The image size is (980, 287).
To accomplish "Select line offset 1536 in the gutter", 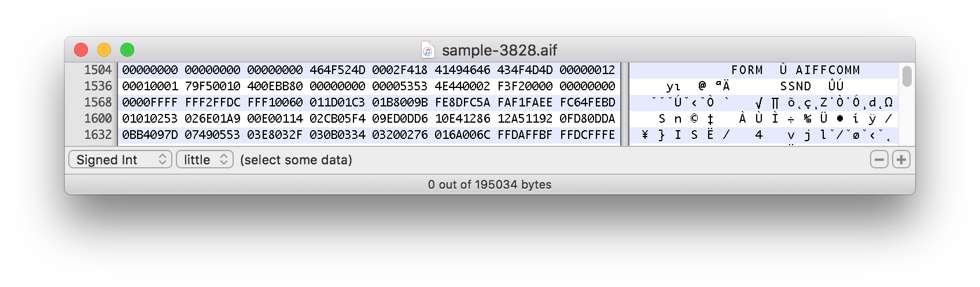I will 98,86.
